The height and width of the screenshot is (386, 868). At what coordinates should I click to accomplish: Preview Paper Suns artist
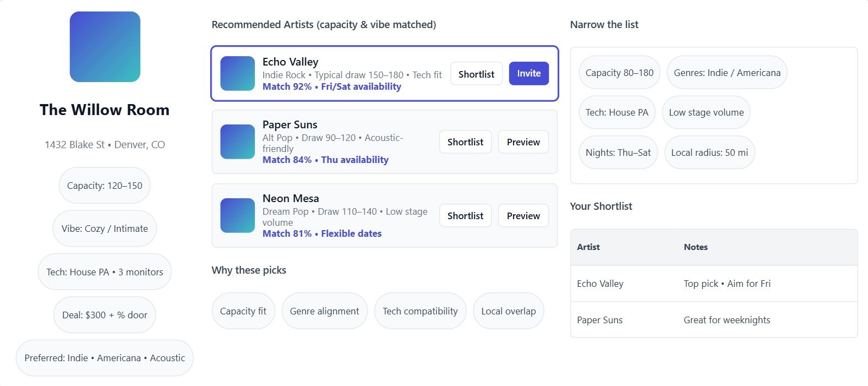tap(523, 142)
